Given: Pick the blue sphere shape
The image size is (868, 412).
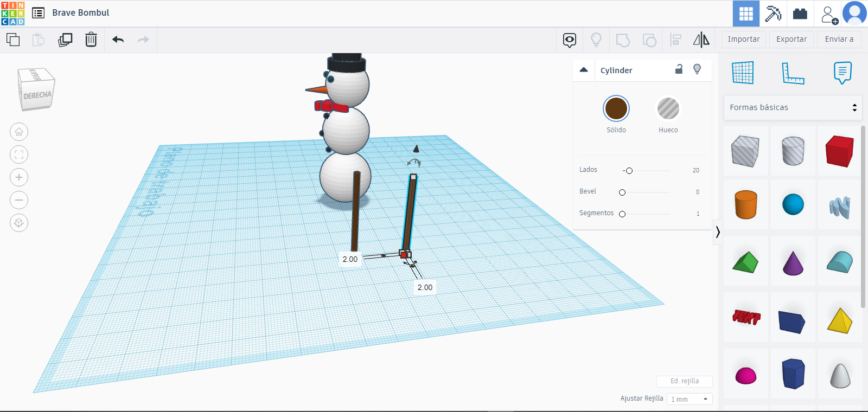Looking at the screenshot, I should [x=793, y=204].
